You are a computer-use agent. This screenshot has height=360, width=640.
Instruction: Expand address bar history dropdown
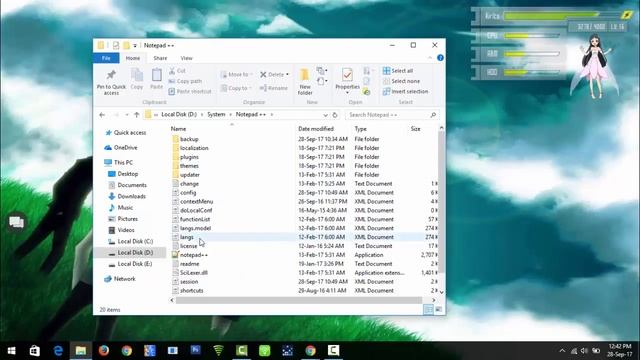pyautogui.click(x=325, y=115)
